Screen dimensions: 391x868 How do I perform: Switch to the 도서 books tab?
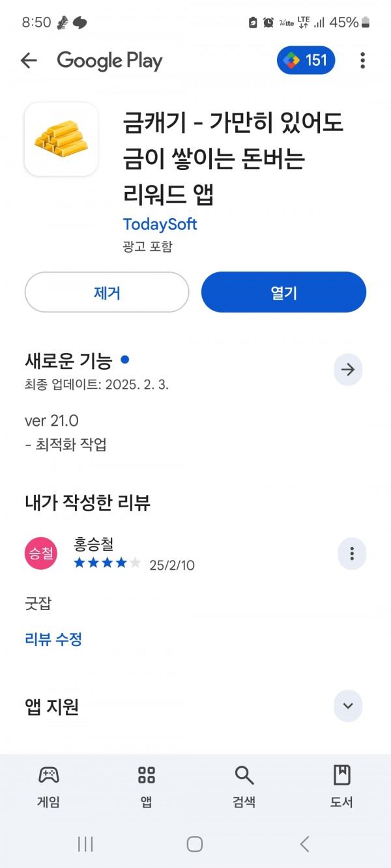tap(341, 787)
